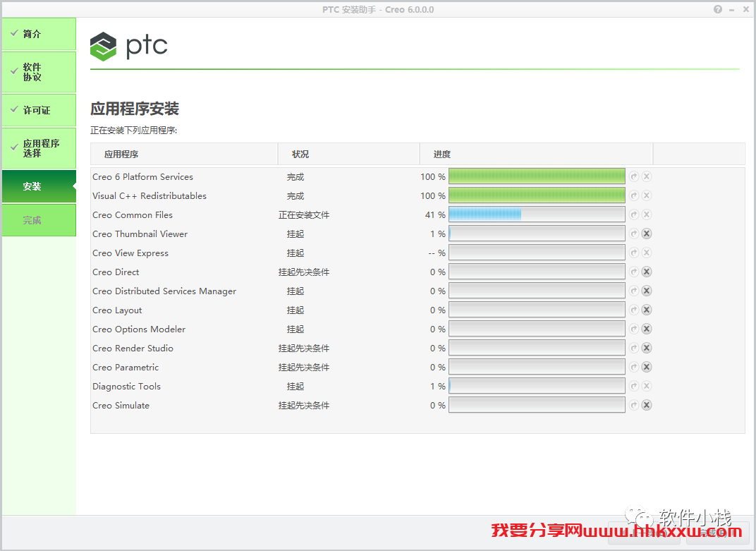Select Creo Simulate row name

pos(121,405)
